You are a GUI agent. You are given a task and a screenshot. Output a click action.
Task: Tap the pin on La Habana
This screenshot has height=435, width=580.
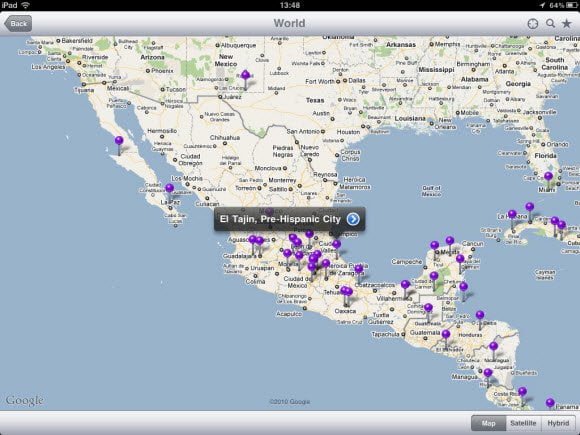(x=512, y=214)
